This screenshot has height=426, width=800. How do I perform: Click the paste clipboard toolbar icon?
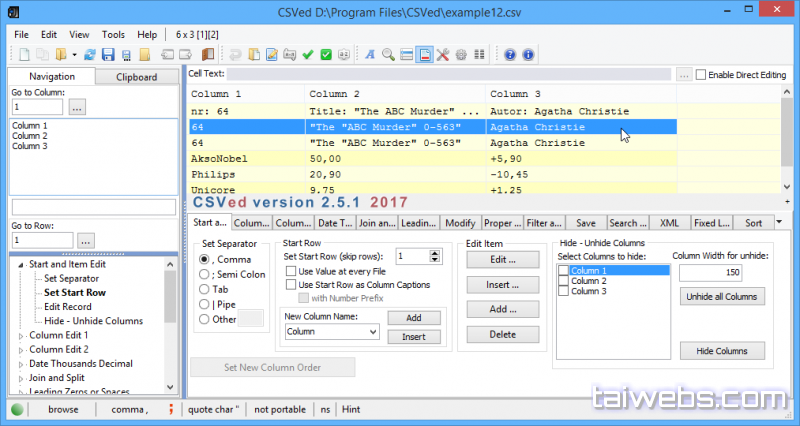(x=254, y=55)
